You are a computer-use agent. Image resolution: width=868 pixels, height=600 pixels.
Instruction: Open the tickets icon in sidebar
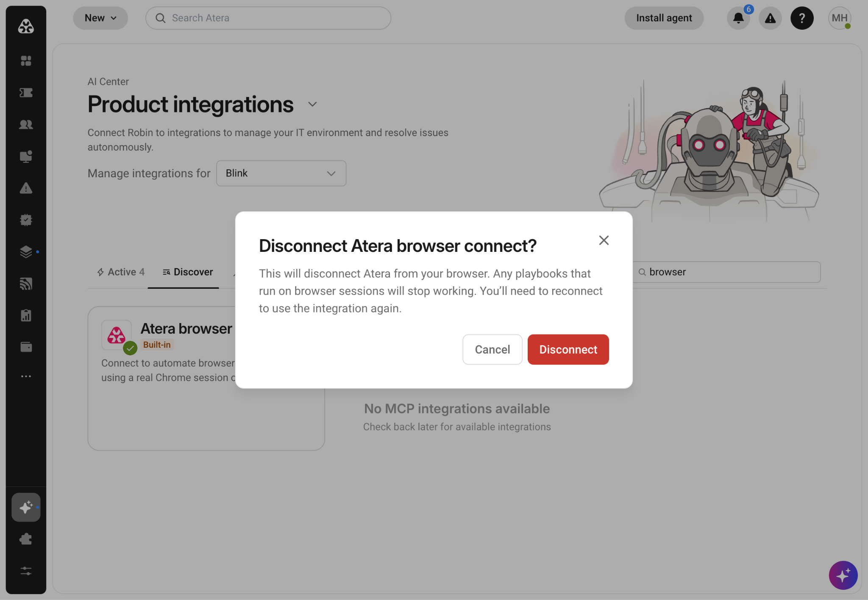(26, 92)
